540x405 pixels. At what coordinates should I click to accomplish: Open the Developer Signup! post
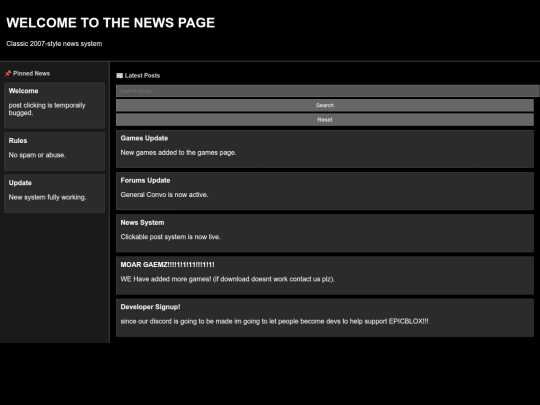[x=325, y=318]
